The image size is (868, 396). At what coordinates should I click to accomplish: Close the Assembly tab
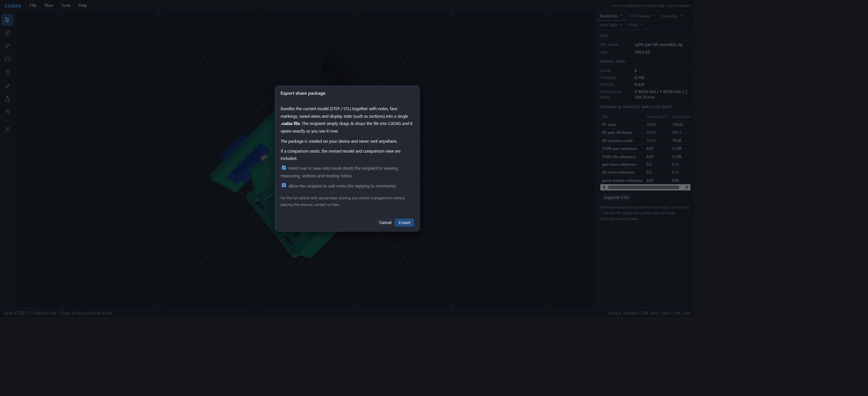[681, 15]
